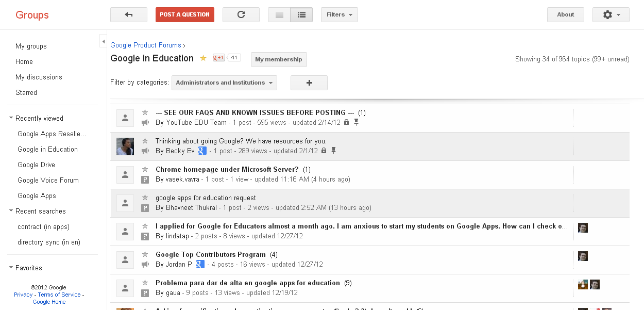
Task: Go to Google Product Forums breadcrumb
Action: coord(146,45)
